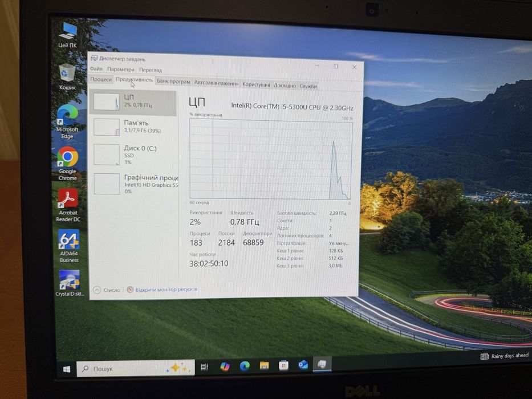The height and width of the screenshot is (399, 532).
Task: Open the Файл menu
Action: tap(96, 69)
